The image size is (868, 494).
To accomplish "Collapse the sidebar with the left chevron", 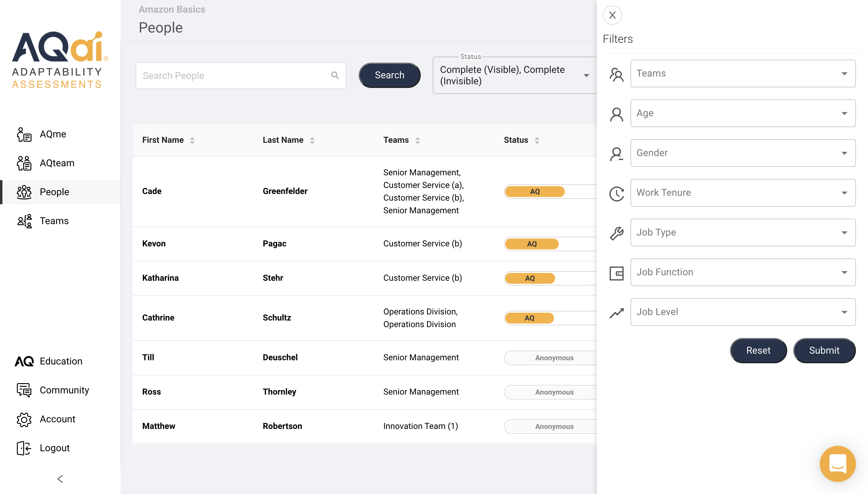I will click(60, 479).
